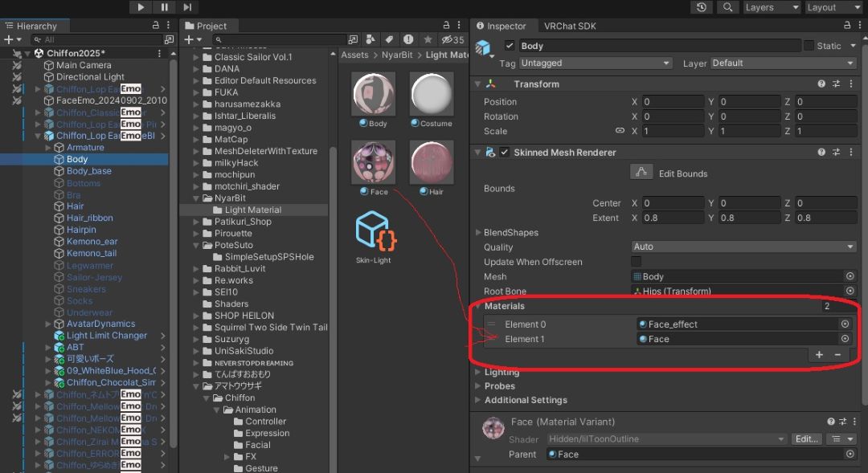This screenshot has width=868, height=473.
Task: Click plus to add a new material element
Action: pos(819,354)
